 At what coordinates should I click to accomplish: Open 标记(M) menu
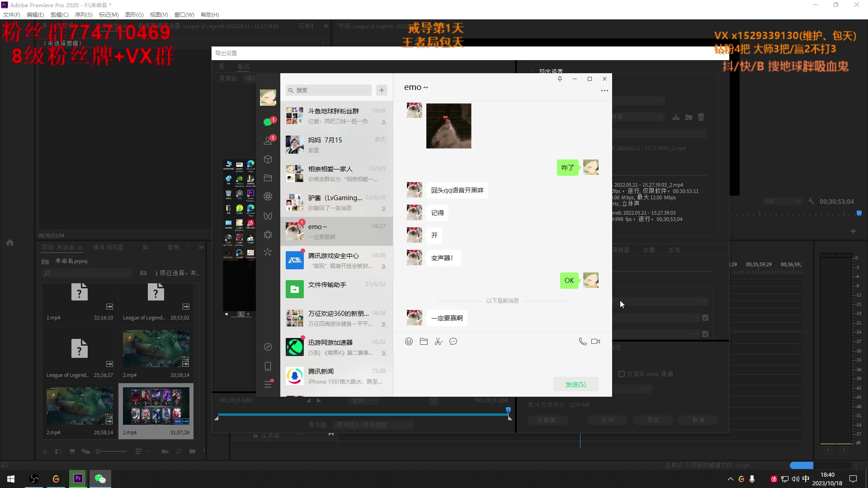coord(108,14)
